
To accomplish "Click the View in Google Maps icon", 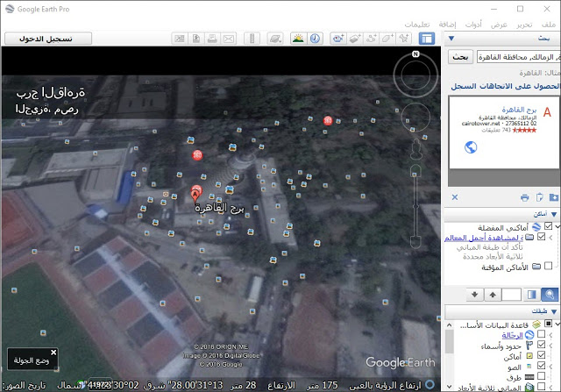I will click(180, 39).
